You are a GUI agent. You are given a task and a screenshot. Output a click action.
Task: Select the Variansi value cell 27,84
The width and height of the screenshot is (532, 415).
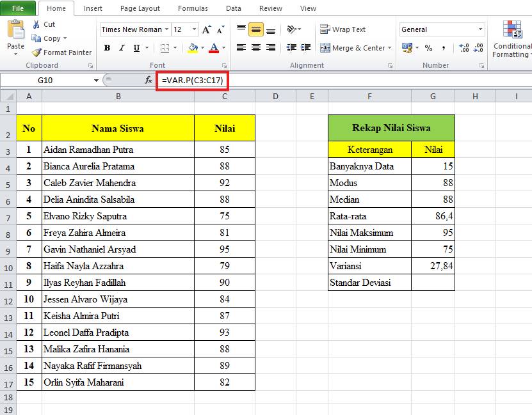click(x=433, y=266)
